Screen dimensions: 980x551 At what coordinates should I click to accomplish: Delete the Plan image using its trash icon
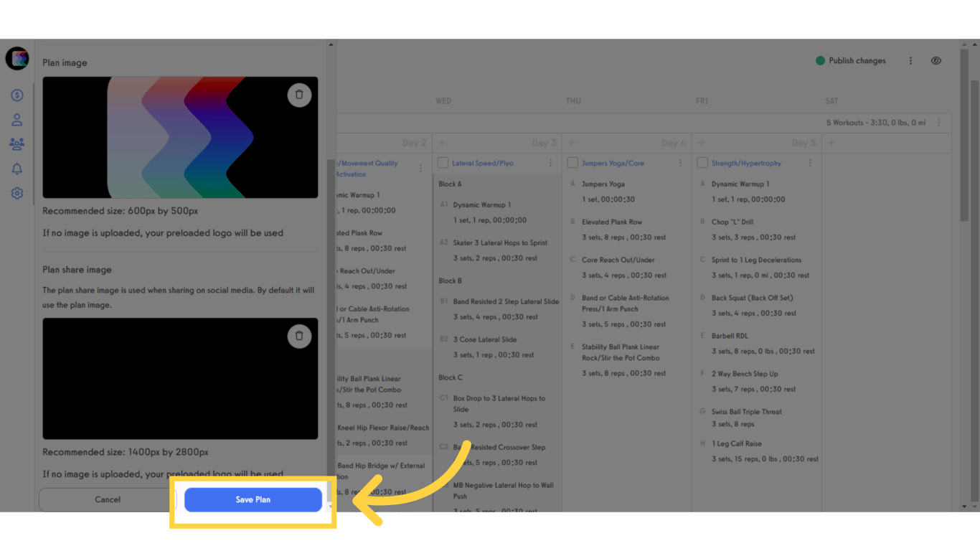[x=299, y=95]
